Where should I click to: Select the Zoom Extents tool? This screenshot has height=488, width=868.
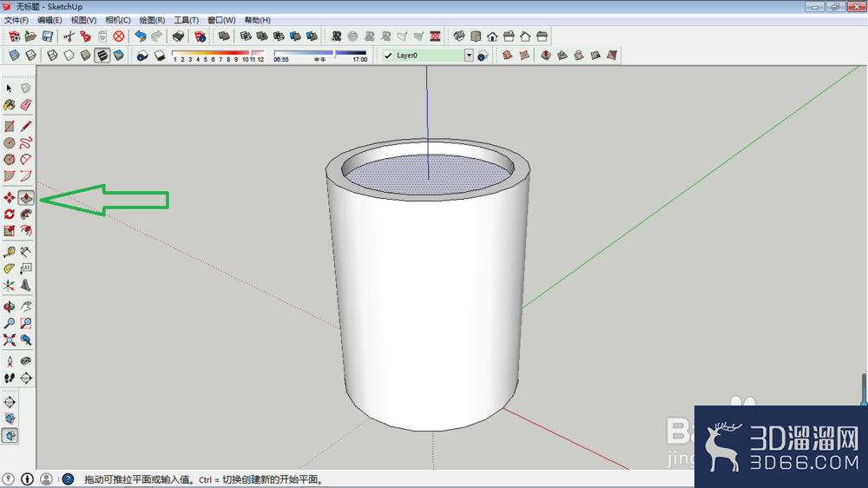tap(10, 340)
